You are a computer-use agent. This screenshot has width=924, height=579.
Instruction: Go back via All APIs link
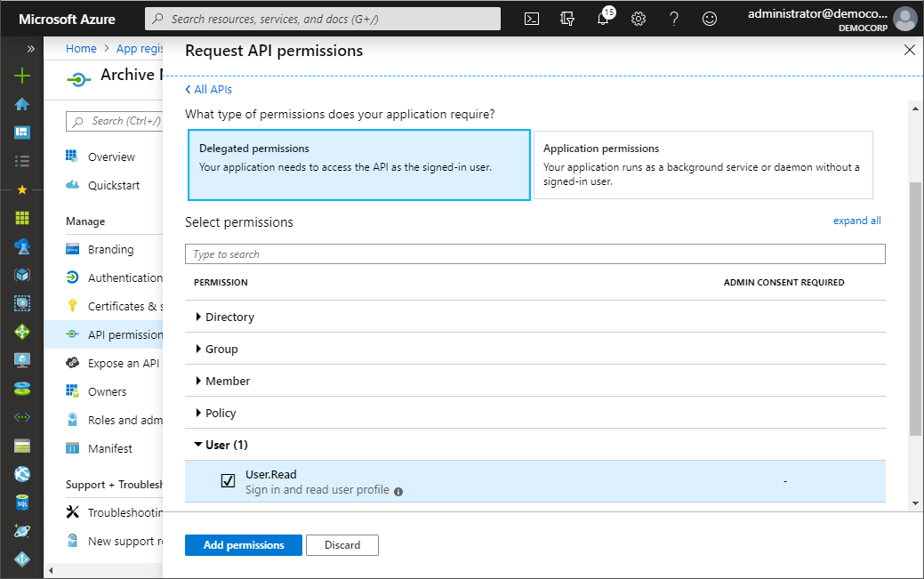click(x=209, y=90)
